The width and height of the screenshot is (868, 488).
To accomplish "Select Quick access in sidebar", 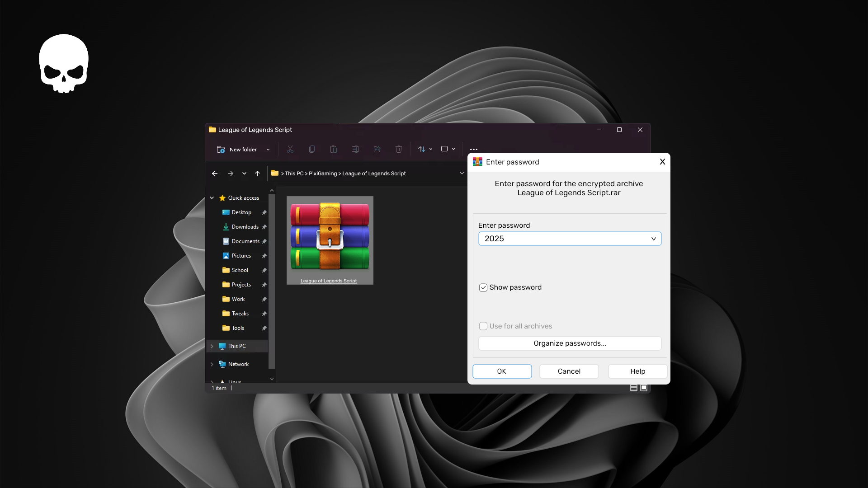I will tap(239, 198).
